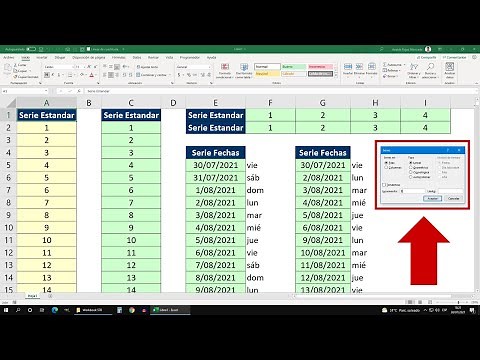480x360 pixels.
Task: Toggle the Autoguardado switch
Action: [x=31, y=49]
